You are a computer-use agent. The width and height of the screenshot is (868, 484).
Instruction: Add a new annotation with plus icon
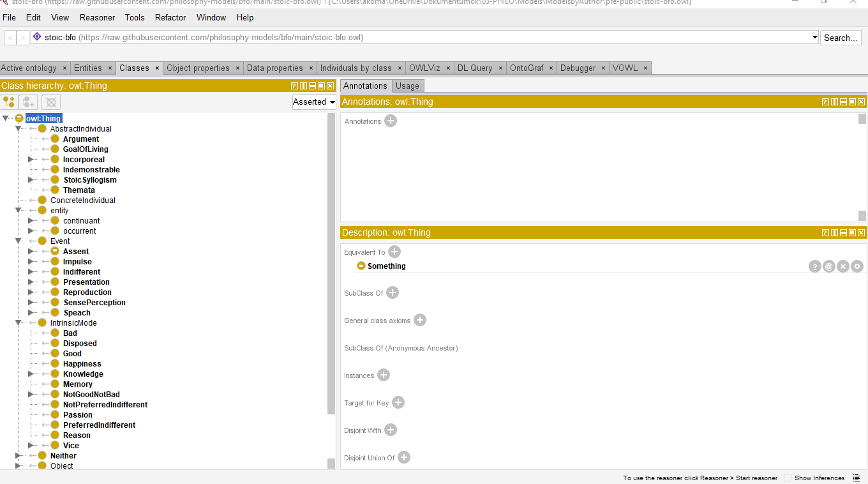(x=391, y=121)
